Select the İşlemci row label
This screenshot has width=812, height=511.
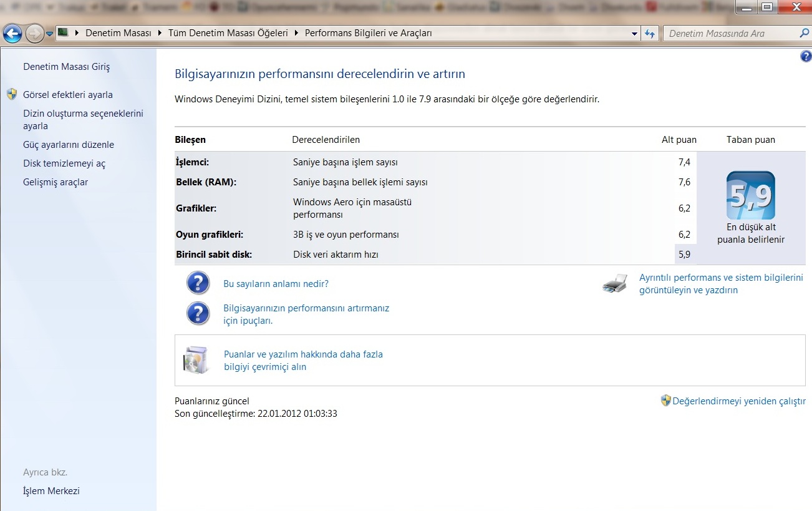click(x=192, y=162)
